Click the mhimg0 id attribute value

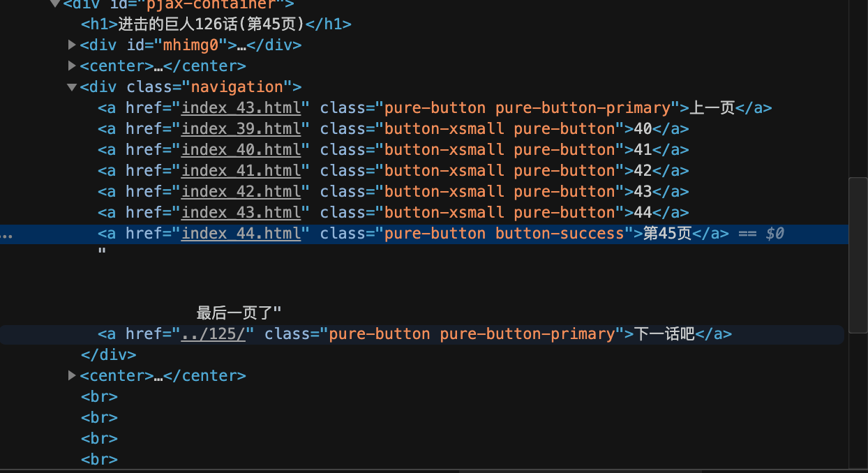pyautogui.click(x=190, y=45)
